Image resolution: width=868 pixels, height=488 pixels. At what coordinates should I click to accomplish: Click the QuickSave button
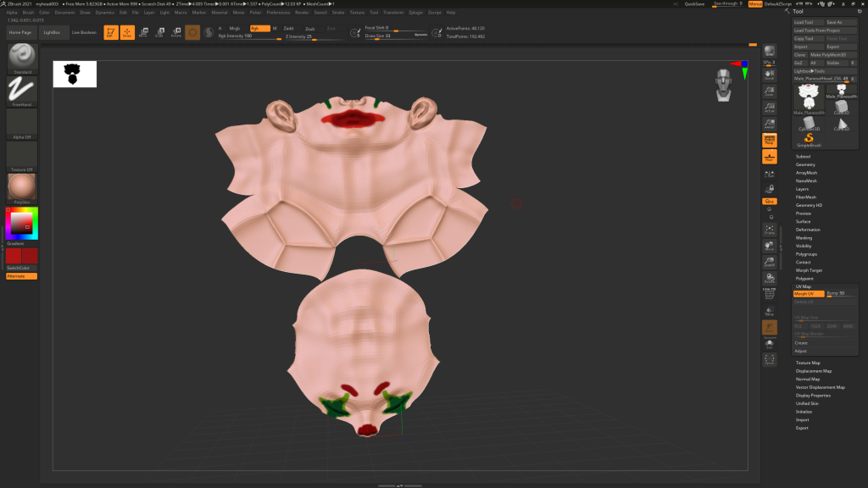(x=695, y=4)
